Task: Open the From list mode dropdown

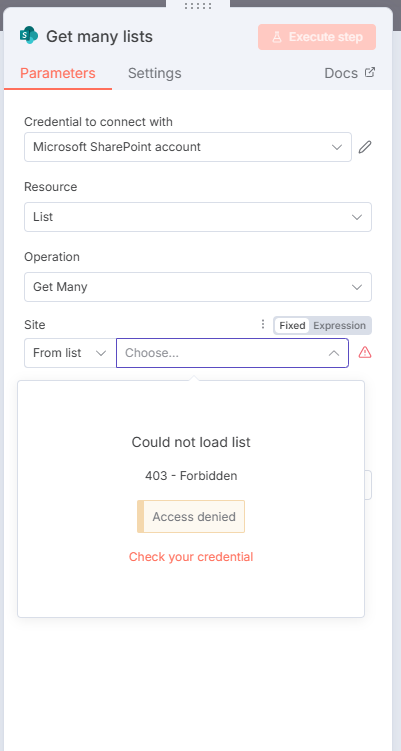Action: (x=70, y=353)
